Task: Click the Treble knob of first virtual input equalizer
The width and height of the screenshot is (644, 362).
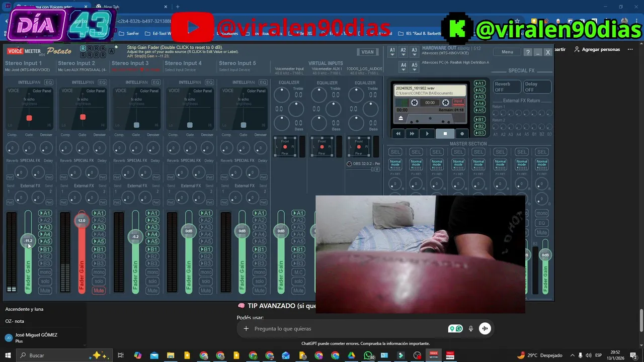Action: (282, 94)
